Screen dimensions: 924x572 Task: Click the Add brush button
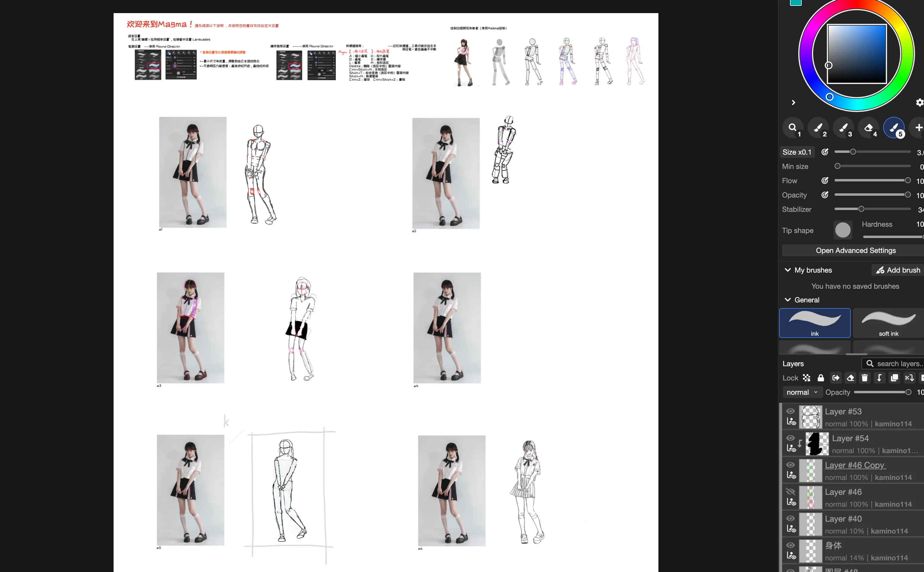click(898, 270)
